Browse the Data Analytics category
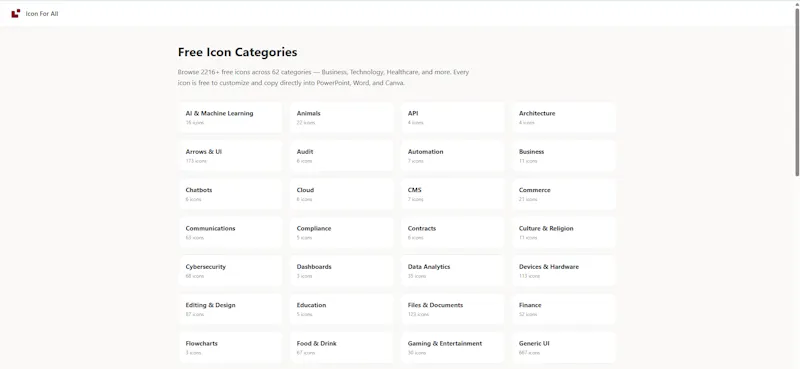The height and width of the screenshot is (369, 800). point(453,270)
